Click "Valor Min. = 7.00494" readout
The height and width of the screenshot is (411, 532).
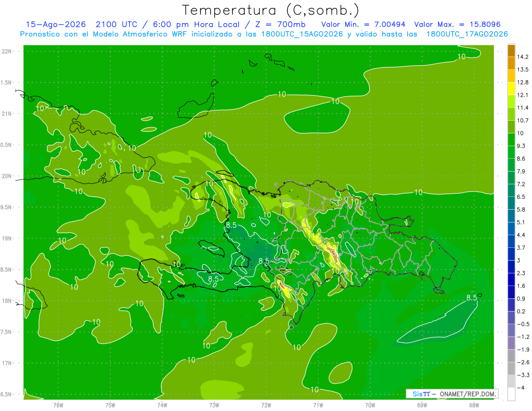(x=364, y=24)
